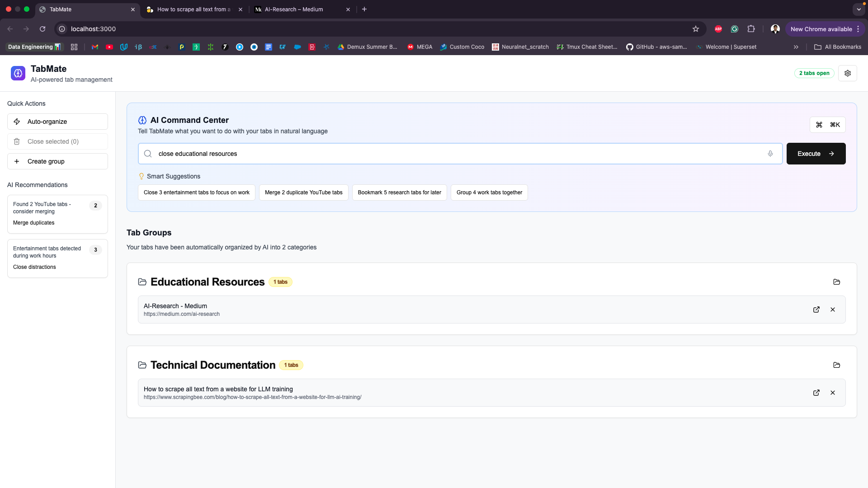Click the command shortcut ⌘K button
The width and height of the screenshot is (868, 488).
point(827,125)
